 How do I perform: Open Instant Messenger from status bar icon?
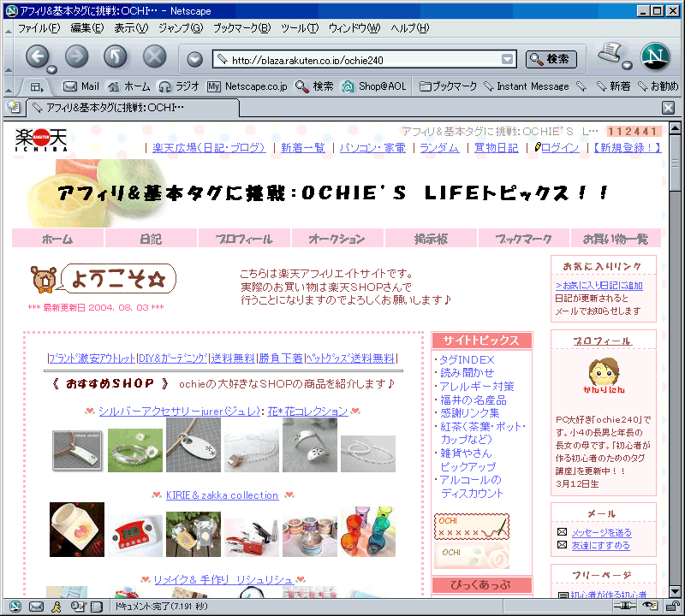pyautogui.click(x=57, y=606)
